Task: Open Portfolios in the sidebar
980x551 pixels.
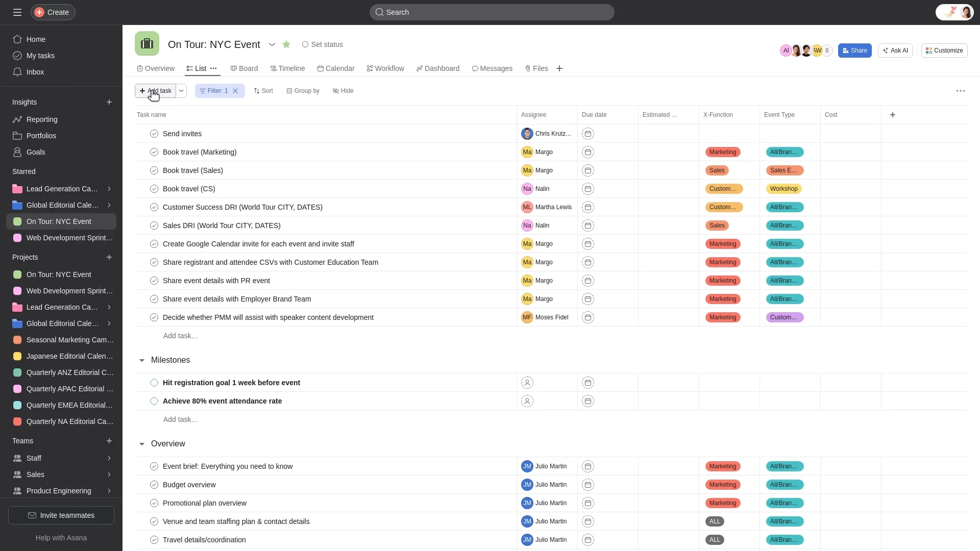Action: [x=41, y=135]
